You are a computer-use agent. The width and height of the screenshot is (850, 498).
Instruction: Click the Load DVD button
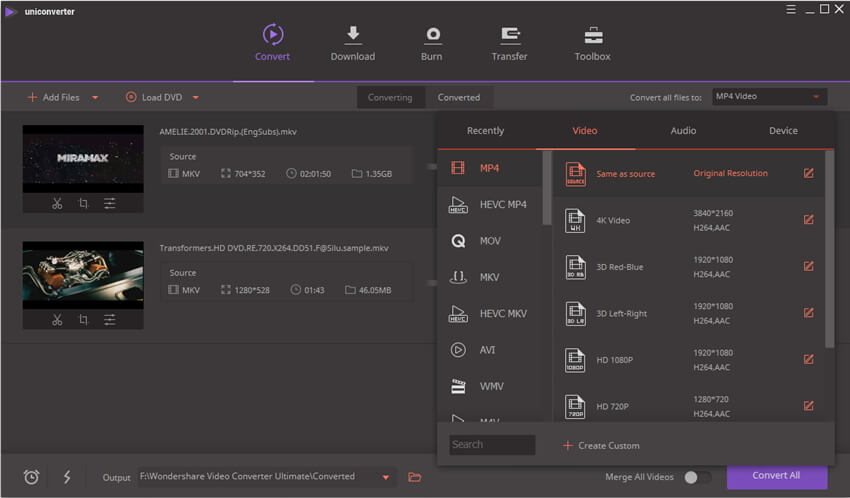click(154, 98)
